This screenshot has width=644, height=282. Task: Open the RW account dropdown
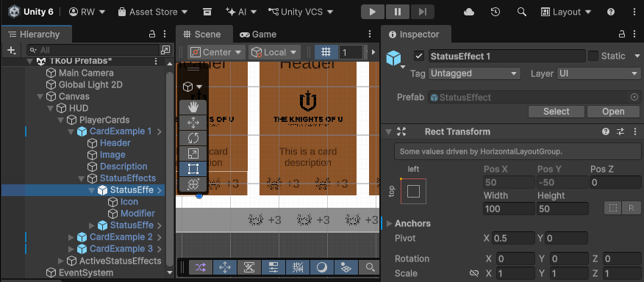click(87, 12)
